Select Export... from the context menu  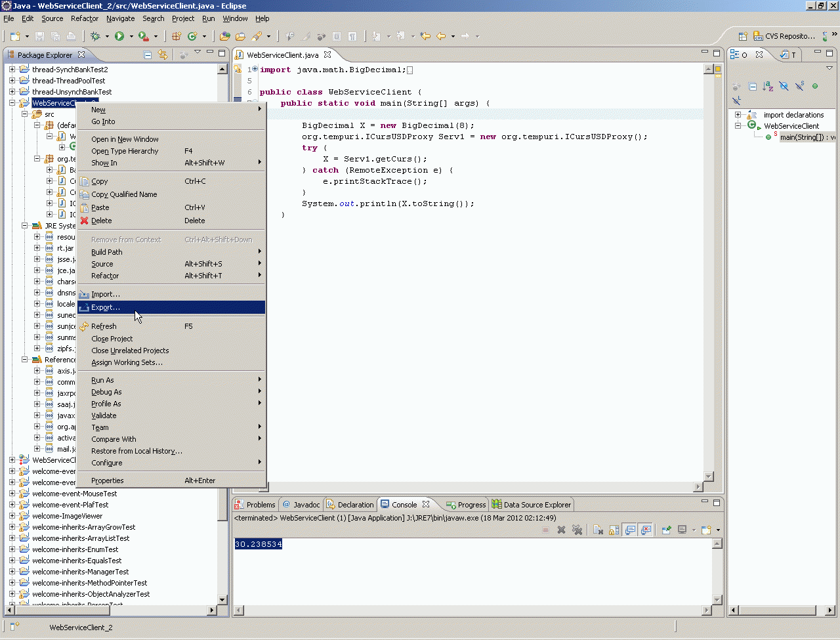[106, 307]
